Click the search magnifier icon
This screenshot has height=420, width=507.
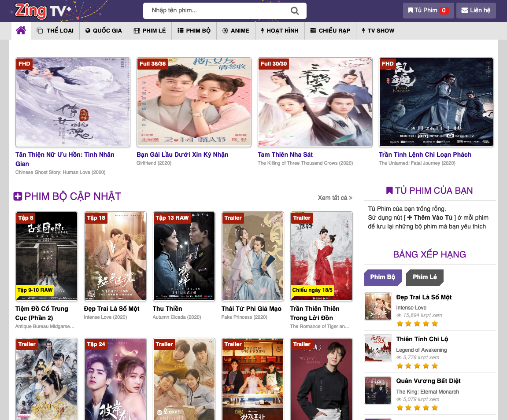[x=295, y=11]
